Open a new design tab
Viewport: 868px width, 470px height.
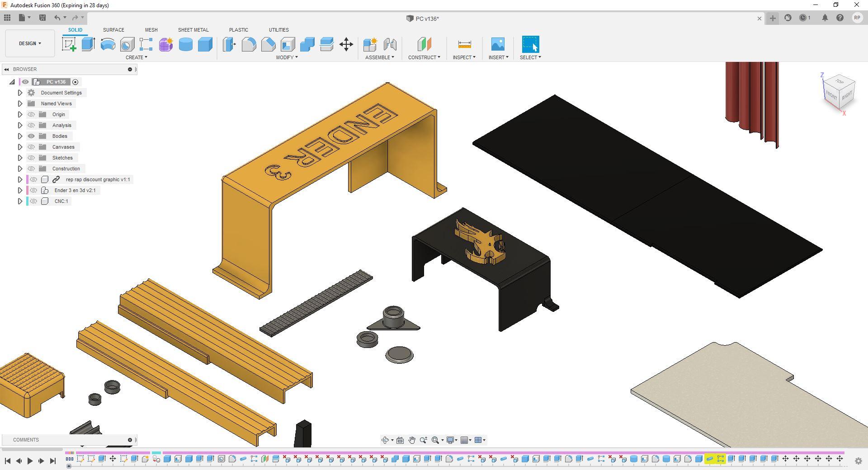pos(773,18)
